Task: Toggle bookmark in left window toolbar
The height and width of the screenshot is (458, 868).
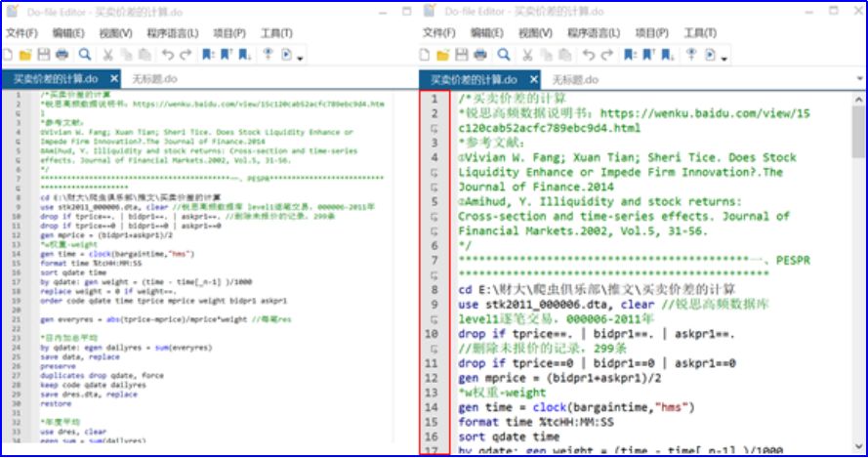Action: pos(208,55)
